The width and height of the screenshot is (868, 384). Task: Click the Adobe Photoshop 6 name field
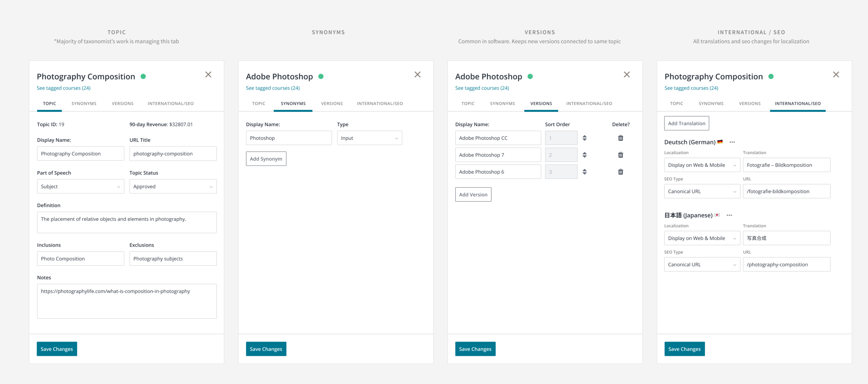(498, 172)
